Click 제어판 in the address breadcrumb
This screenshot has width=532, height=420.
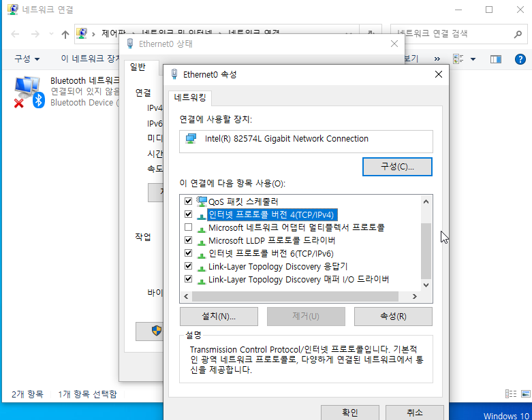pos(114,33)
